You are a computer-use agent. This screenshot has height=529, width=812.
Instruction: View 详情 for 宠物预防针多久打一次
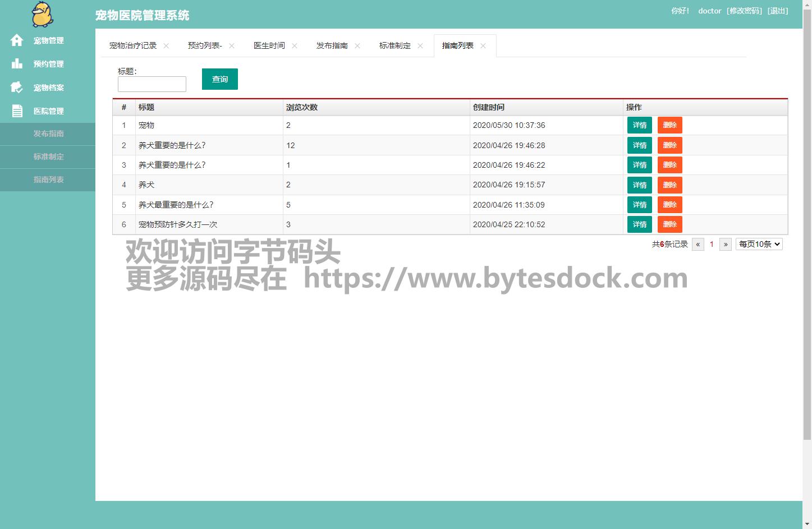pyautogui.click(x=639, y=224)
